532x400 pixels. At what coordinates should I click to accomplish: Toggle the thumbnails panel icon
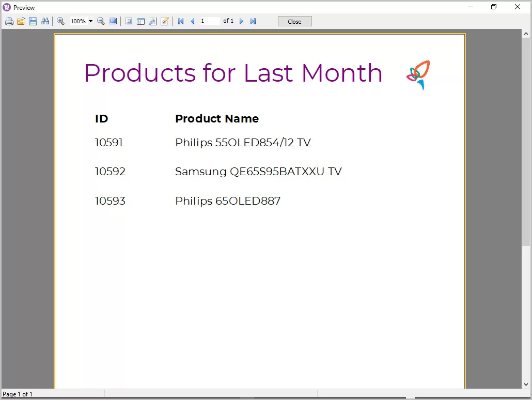140,21
